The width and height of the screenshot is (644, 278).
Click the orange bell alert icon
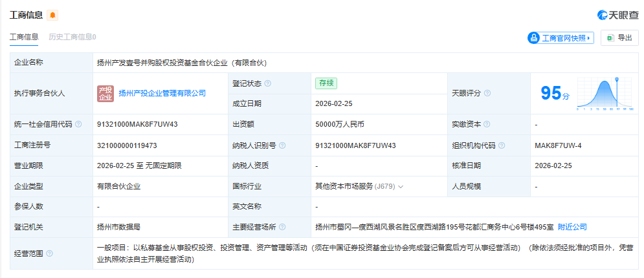click(52, 15)
